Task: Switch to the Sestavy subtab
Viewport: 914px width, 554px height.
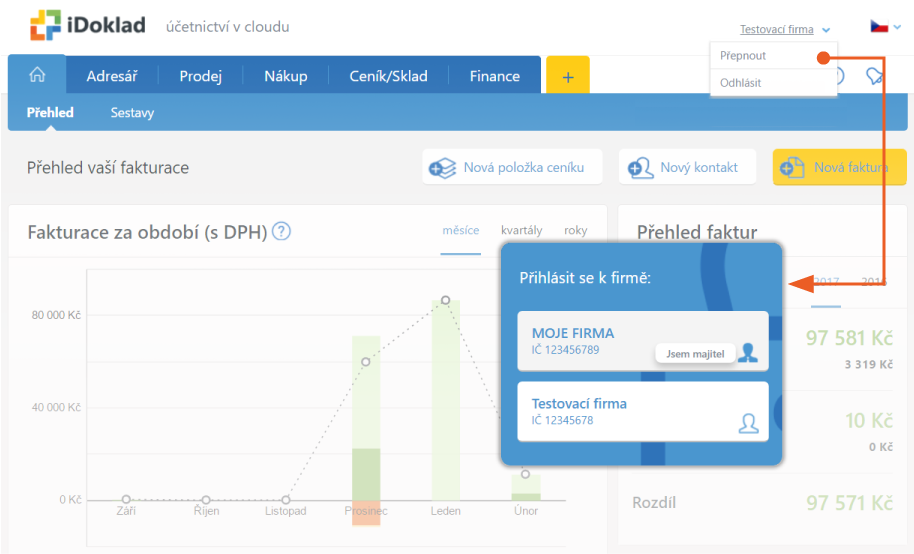Action: click(132, 113)
